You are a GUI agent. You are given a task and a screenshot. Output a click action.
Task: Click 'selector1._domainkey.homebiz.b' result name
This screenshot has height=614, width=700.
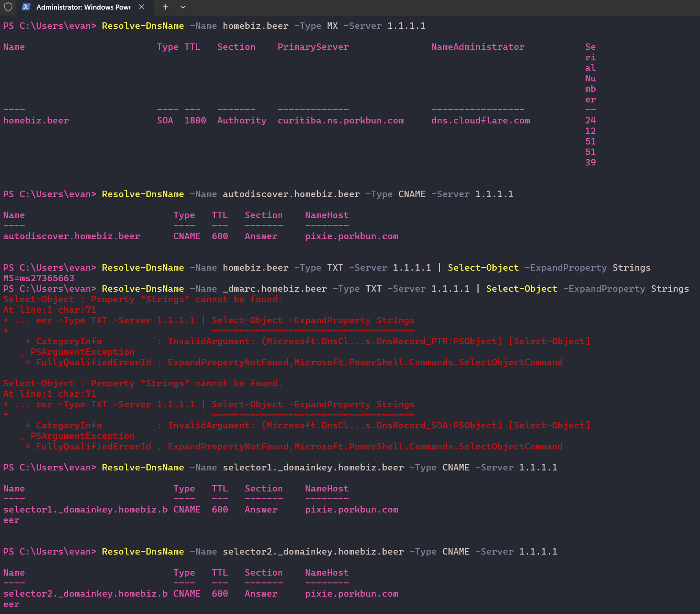86,510
